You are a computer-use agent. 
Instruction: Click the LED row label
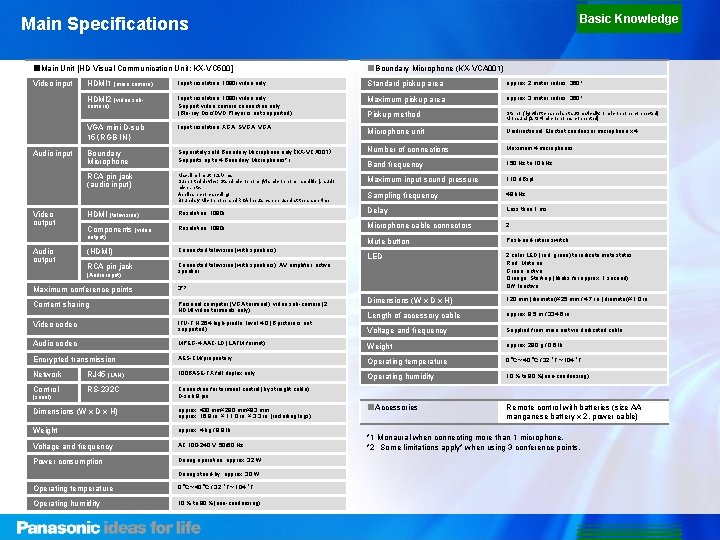pyautogui.click(x=429, y=270)
